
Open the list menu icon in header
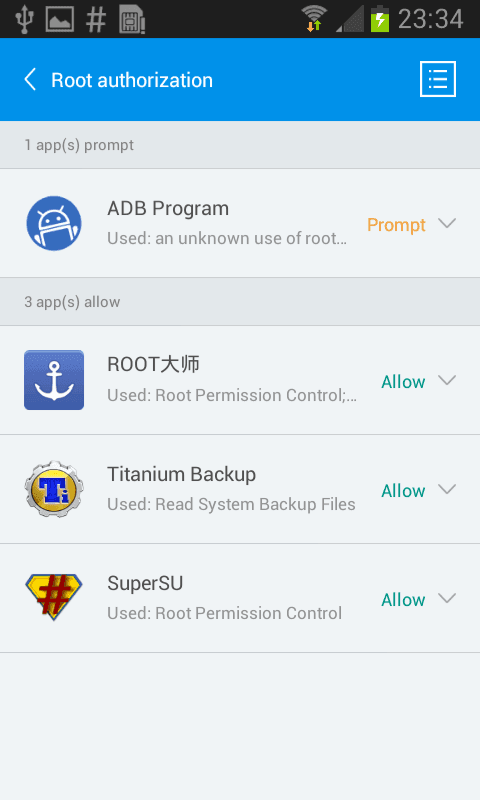pyautogui.click(x=438, y=79)
